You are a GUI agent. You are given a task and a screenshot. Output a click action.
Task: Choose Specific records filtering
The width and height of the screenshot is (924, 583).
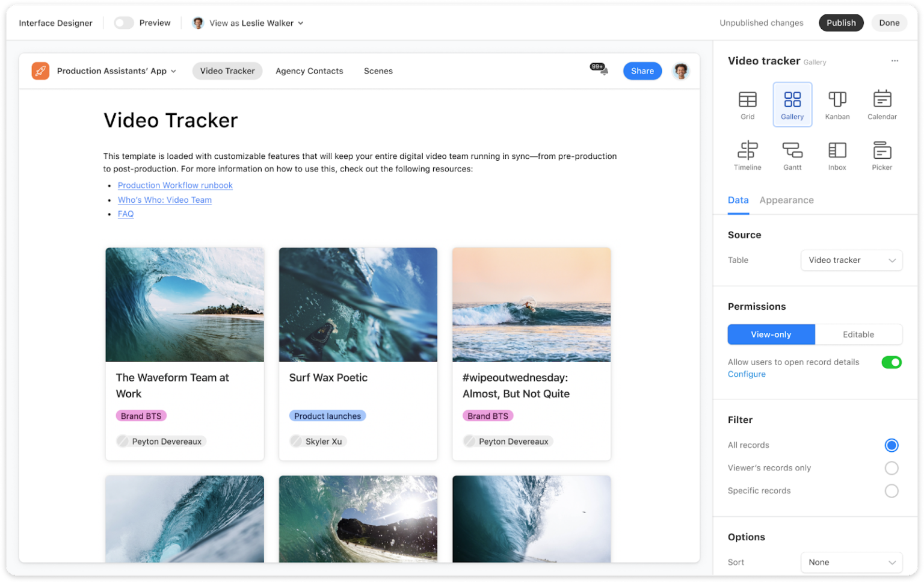coord(892,490)
